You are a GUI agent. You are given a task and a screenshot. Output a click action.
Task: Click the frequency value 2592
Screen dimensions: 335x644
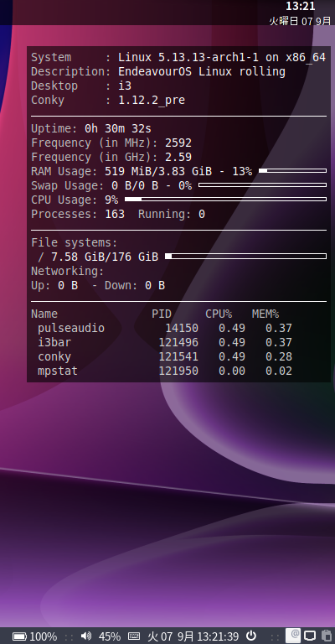[178, 143]
